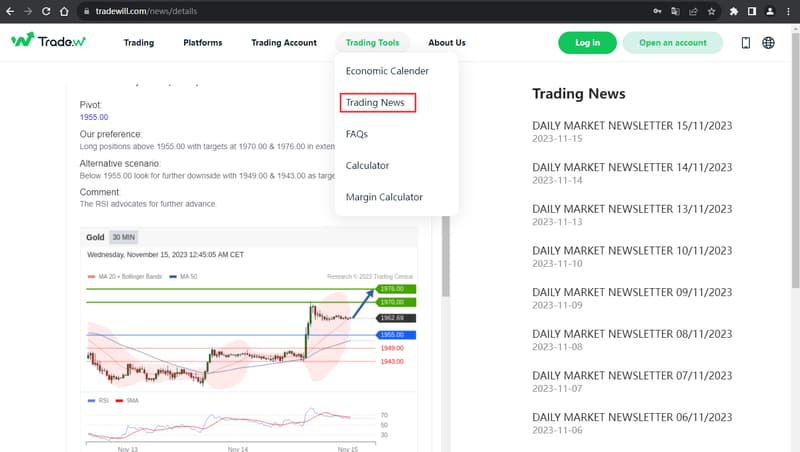
Task: Click the Open an account button
Action: point(672,43)
